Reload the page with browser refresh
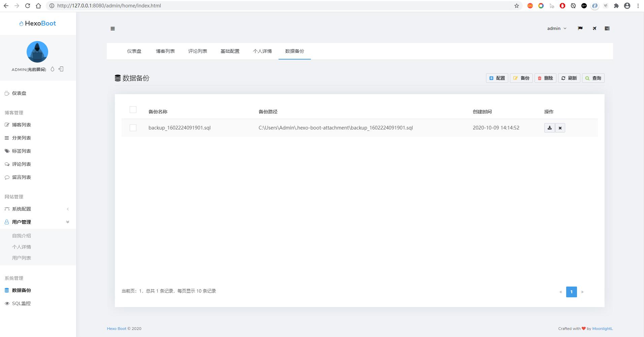 [x=28, y=6]
